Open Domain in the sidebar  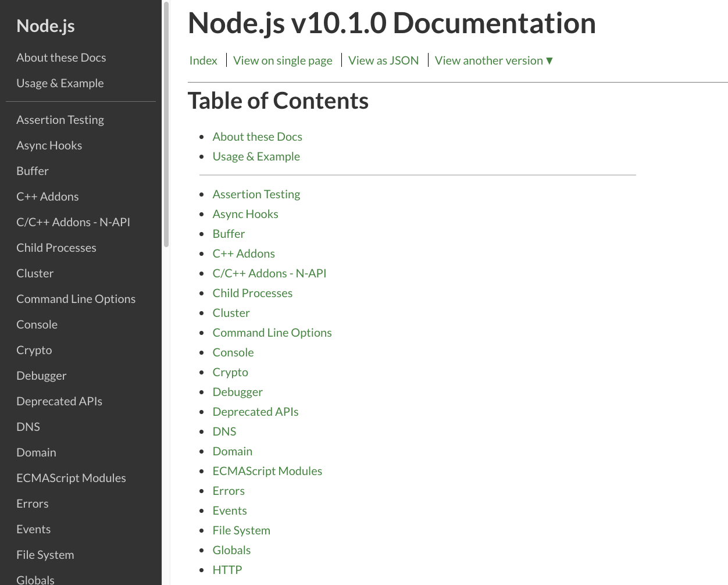point(36,452)
